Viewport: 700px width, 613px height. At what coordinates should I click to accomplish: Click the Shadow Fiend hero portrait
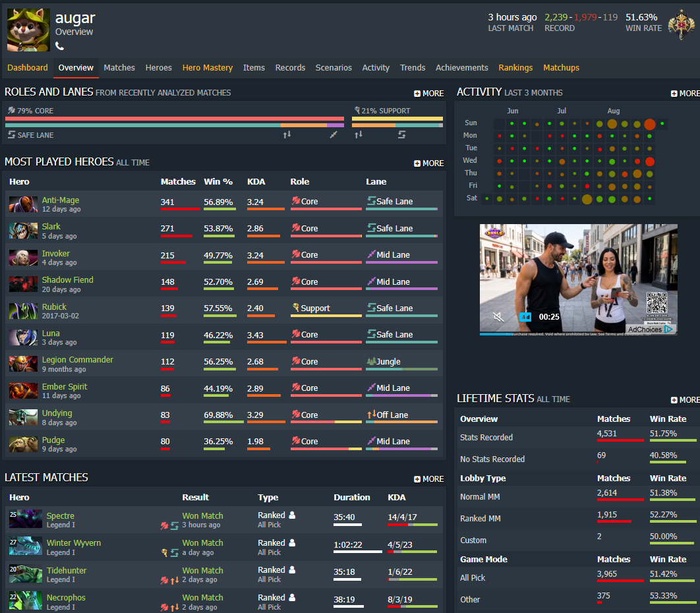23,284
